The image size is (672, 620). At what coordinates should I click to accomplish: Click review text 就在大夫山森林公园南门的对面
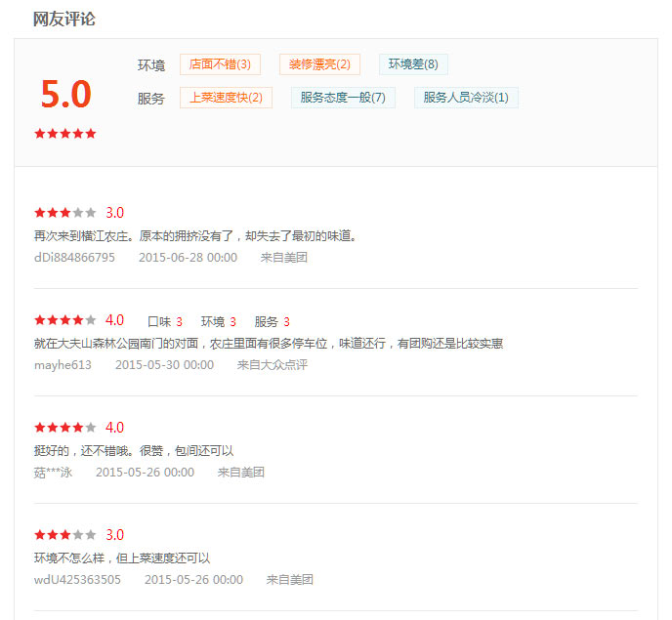coord(269,344)
